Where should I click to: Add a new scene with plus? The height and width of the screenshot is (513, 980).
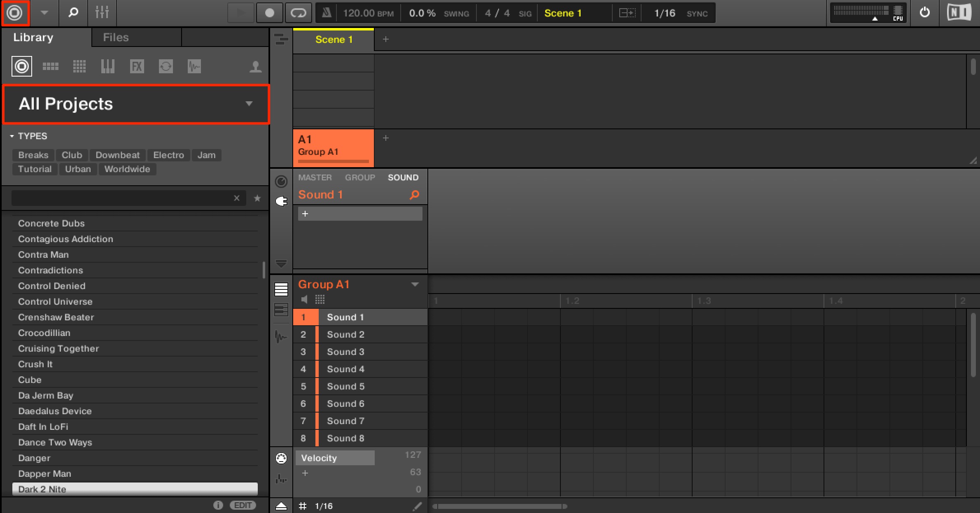click(386, 40)
